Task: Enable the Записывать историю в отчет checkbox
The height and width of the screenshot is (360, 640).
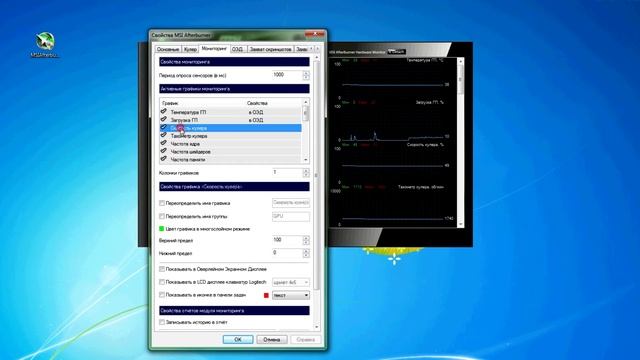Action: click(x=162, y=322)
